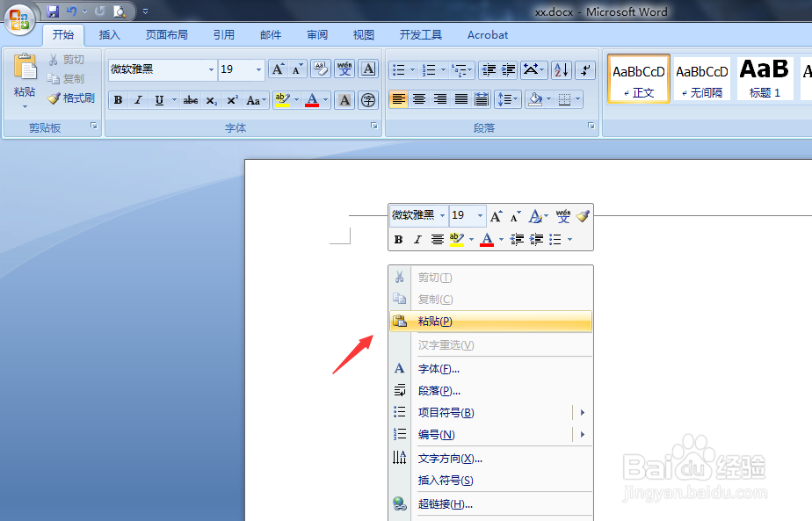Select the 标题 1 style
Screen dimensions: 812x521
765,79
